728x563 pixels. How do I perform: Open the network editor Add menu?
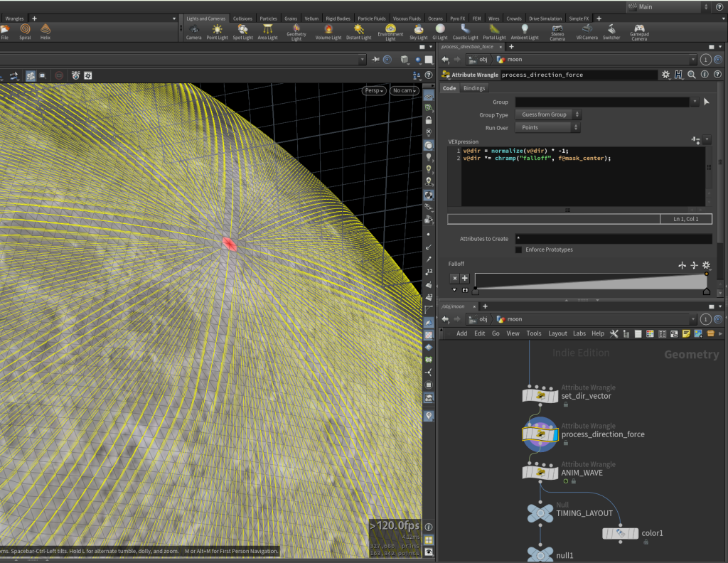tap(461, 333)
